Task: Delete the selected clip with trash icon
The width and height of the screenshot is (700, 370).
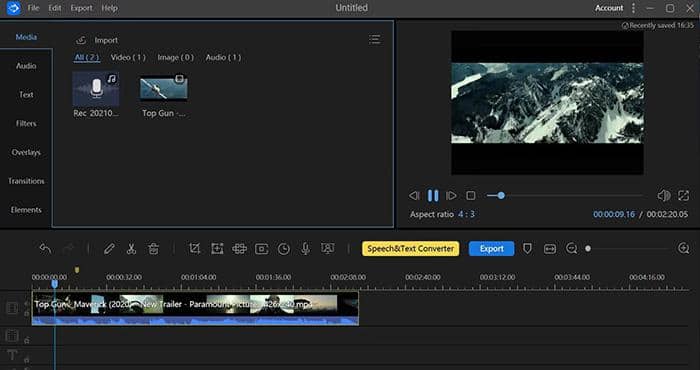Action: [x=153, y=249]
